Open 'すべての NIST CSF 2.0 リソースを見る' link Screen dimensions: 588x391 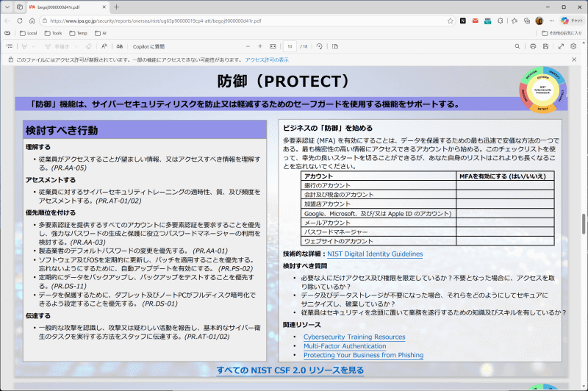[290, 370]
